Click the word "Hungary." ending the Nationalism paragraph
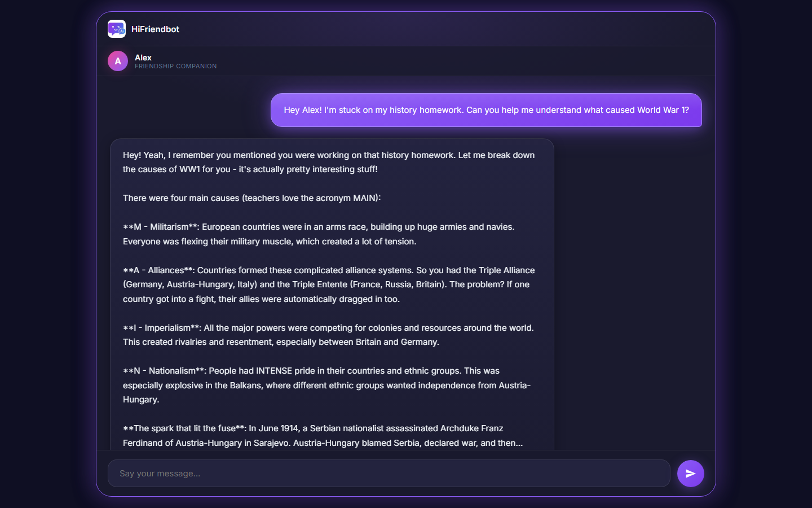This screenshot has width=812, height=508. click(x=141, y=400)
